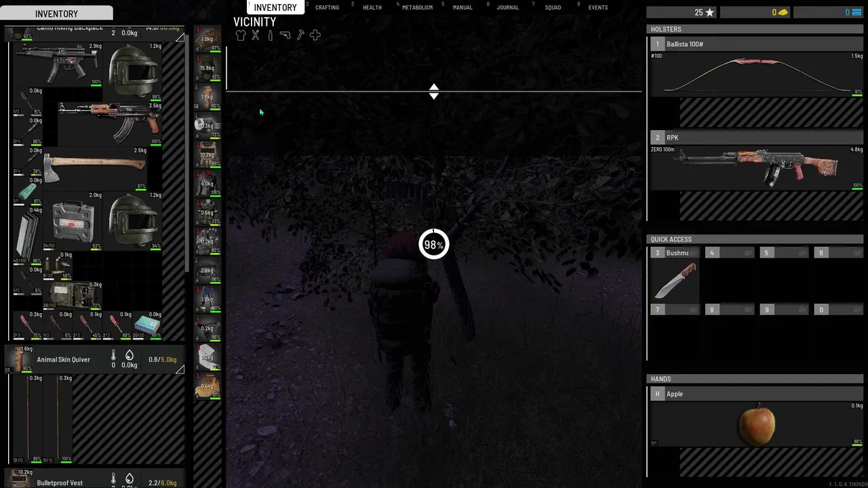Image resolution: width=868 pixels, height=488 pixels.
Task: Select the loose bullets 0.1kg item
Action: [58, 266]
